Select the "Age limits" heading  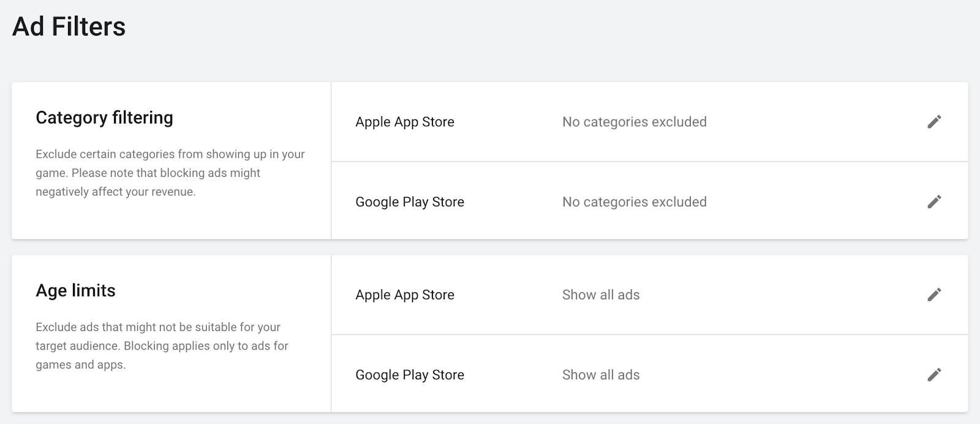75,291
